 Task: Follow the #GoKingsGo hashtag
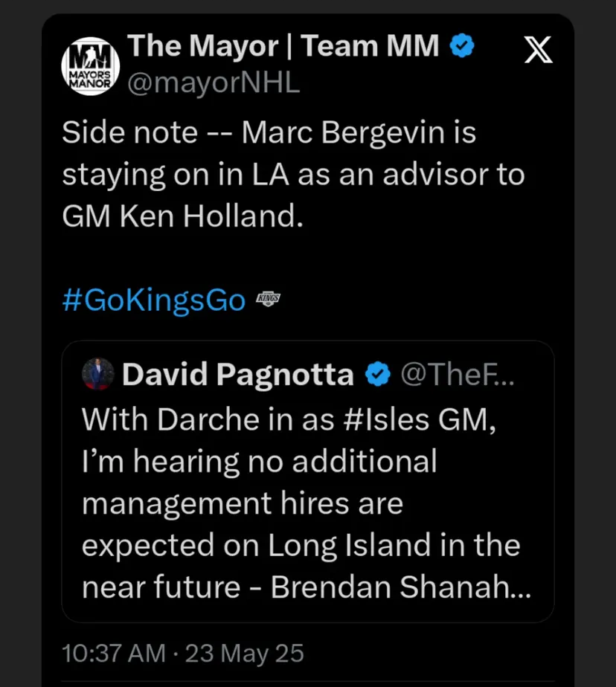pos(154,300)
